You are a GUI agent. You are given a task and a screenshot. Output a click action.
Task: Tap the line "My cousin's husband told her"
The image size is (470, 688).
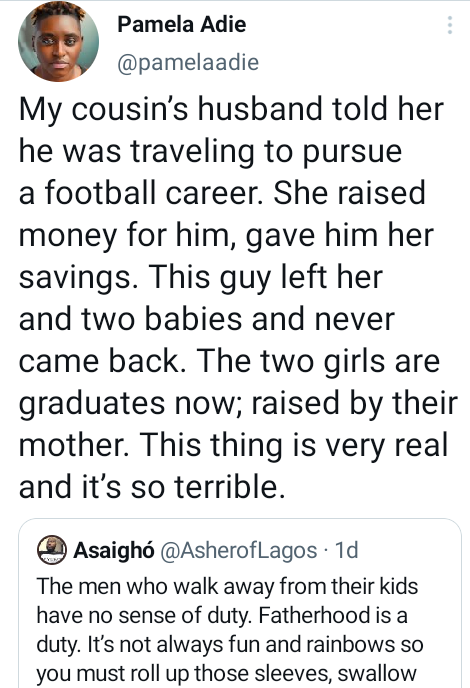[231, 109]
